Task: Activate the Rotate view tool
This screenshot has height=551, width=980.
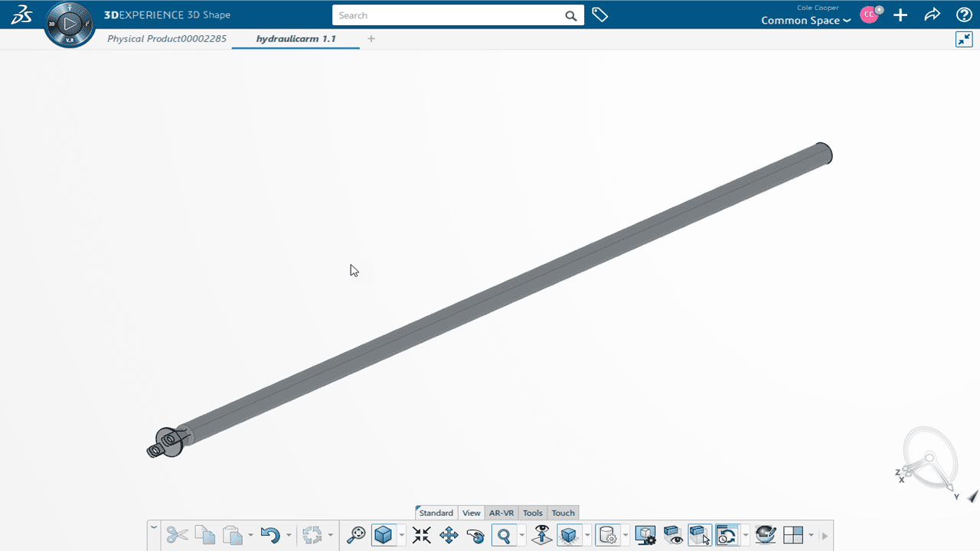Action: 475,535
